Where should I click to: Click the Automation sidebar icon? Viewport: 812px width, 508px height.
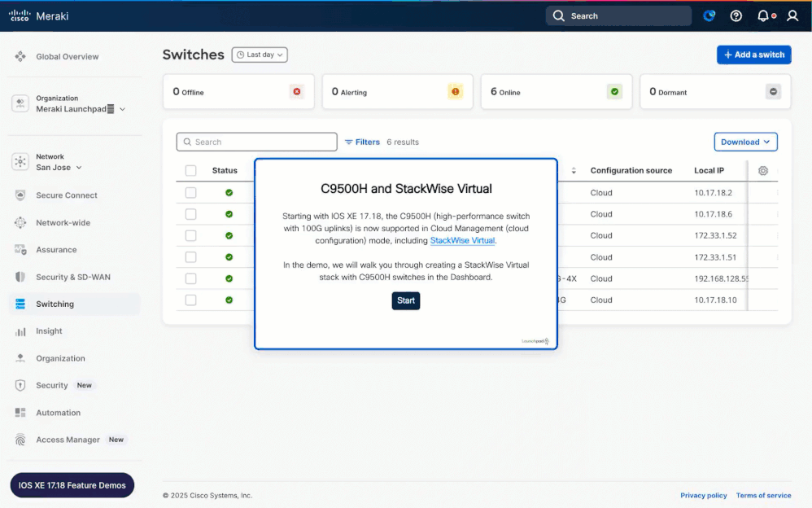(20, 413)
